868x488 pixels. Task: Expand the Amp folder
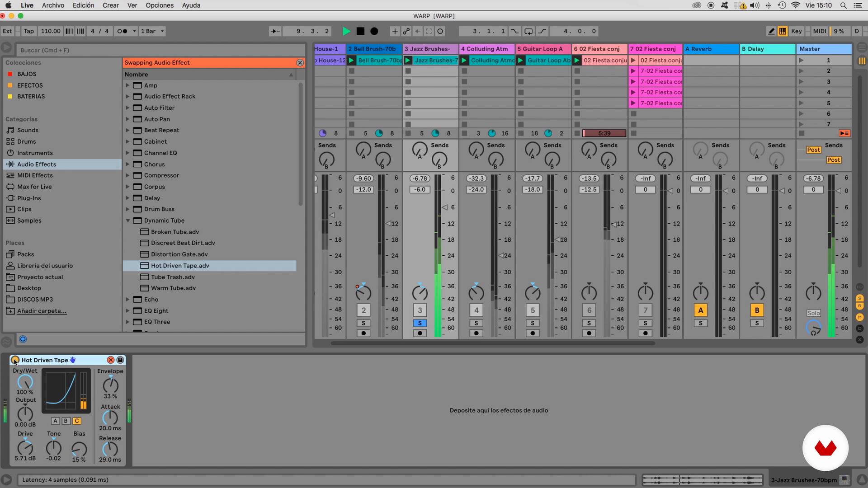tap(127, 85)
